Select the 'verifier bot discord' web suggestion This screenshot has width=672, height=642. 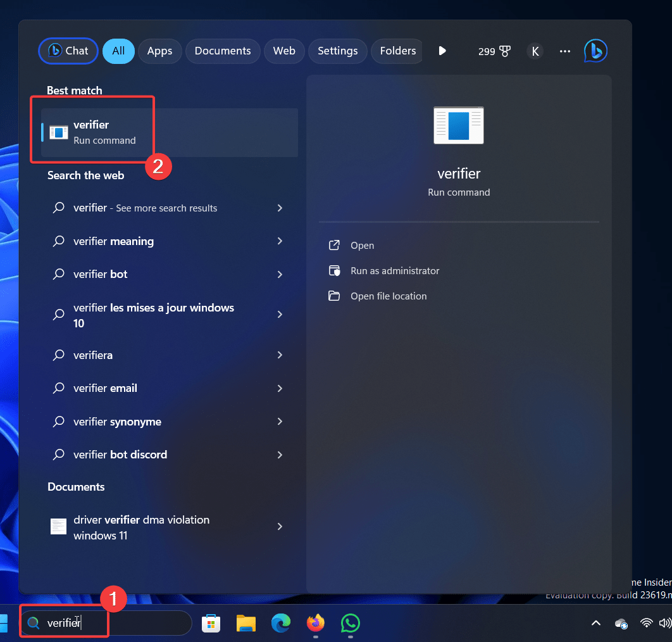170,455
